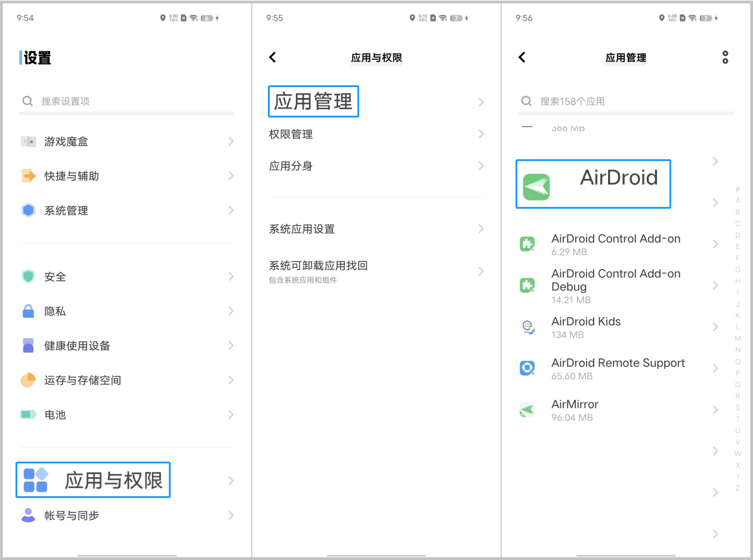The width and height of the screenshot is (753, 560).
Task: Tap the 帐号与同步 person icon
Action: click(28, 515)
